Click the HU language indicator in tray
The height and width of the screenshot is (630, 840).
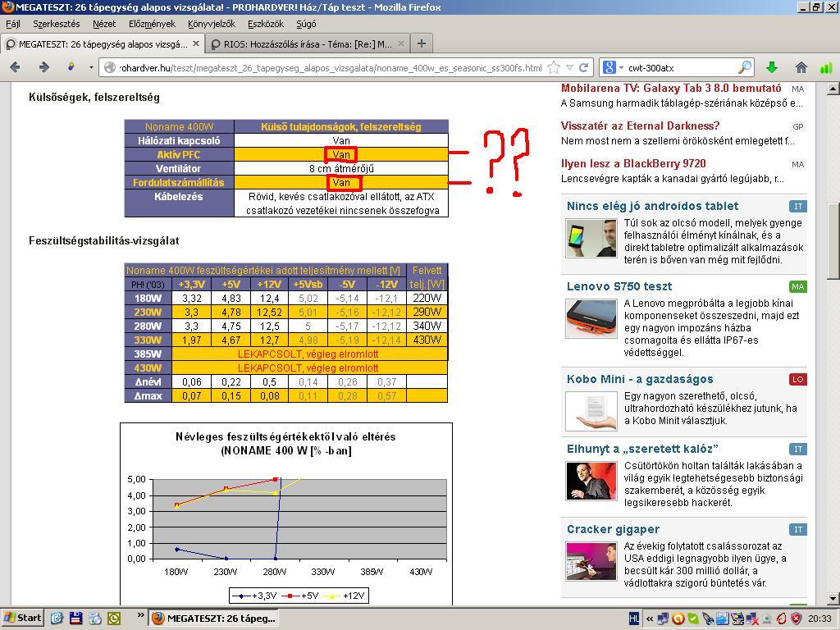[x=634, y=619]
